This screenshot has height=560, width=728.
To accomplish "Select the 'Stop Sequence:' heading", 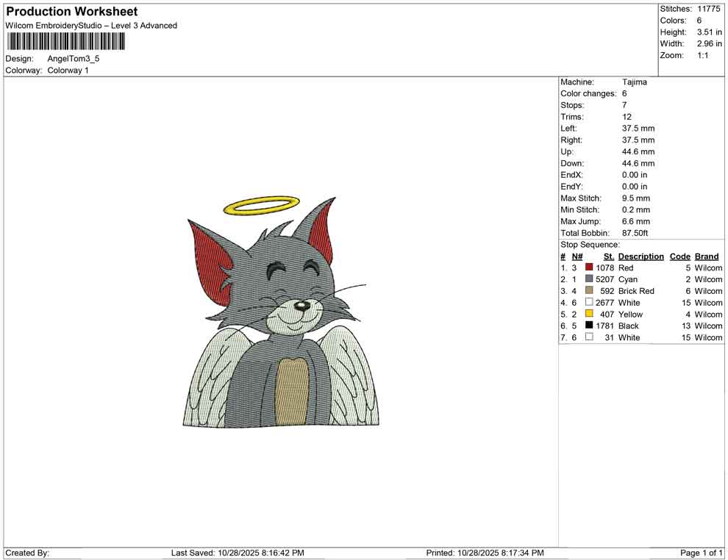I will (590, 245).
